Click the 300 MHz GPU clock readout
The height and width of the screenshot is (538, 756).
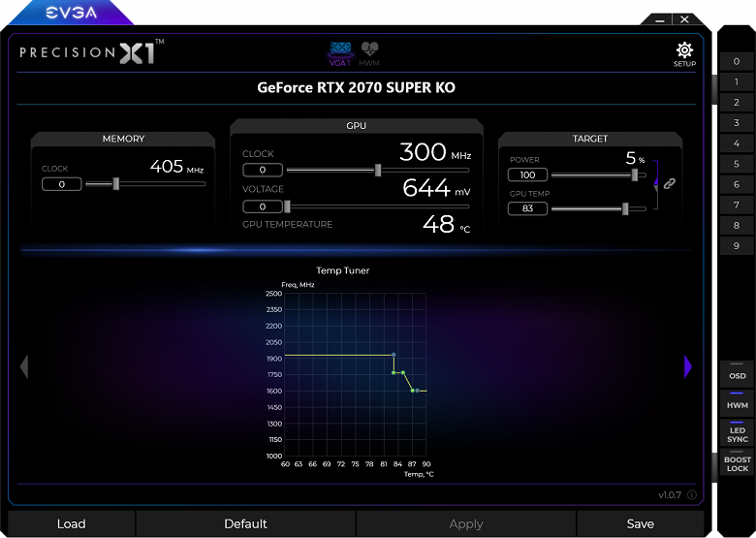click(435, 152)
